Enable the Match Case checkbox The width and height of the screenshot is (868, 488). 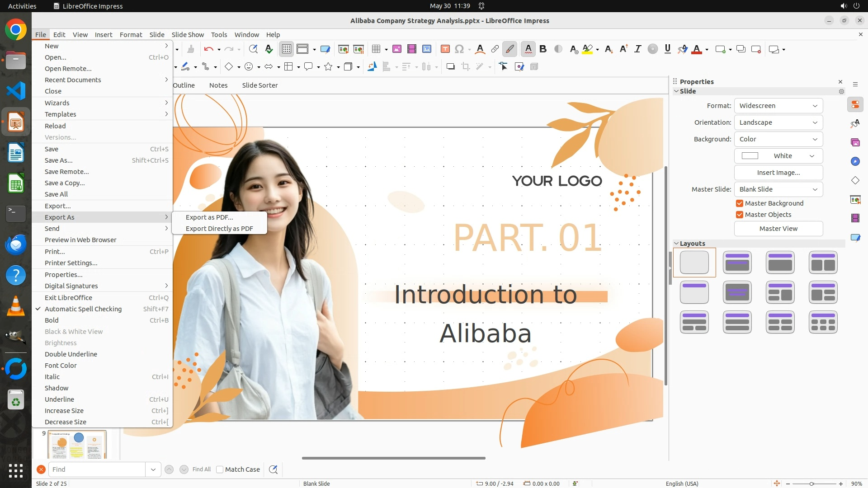(x=220, y=469)
